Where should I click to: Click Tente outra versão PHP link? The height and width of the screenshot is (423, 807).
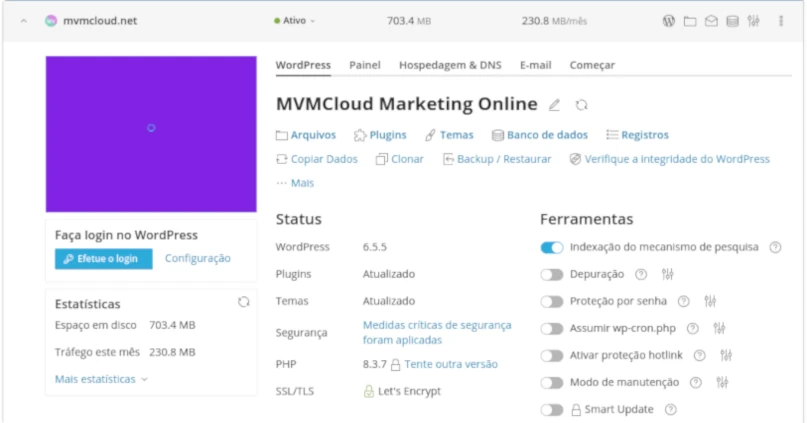point(451,364)
